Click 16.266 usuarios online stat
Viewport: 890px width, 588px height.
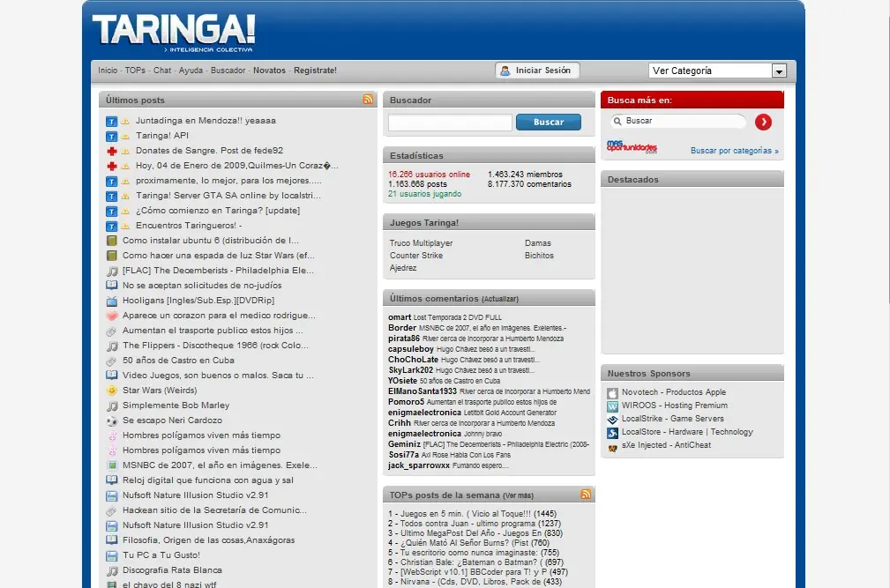pos(429,175)
